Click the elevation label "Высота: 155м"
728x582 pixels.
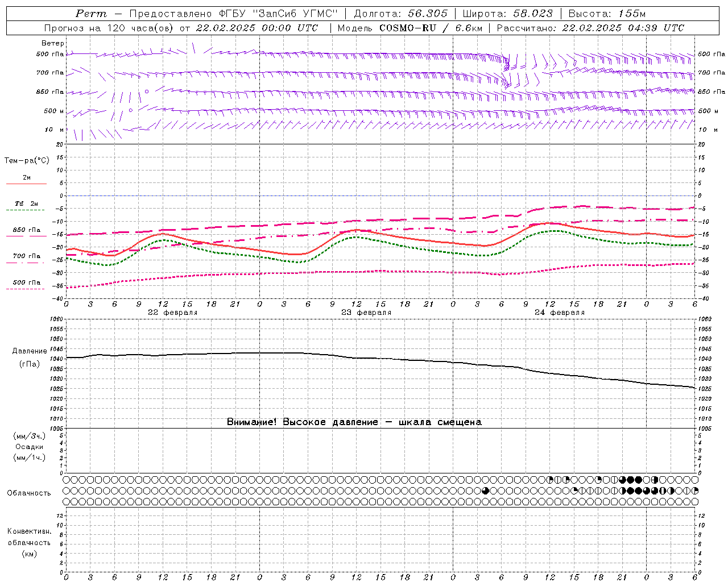[607, 14]
